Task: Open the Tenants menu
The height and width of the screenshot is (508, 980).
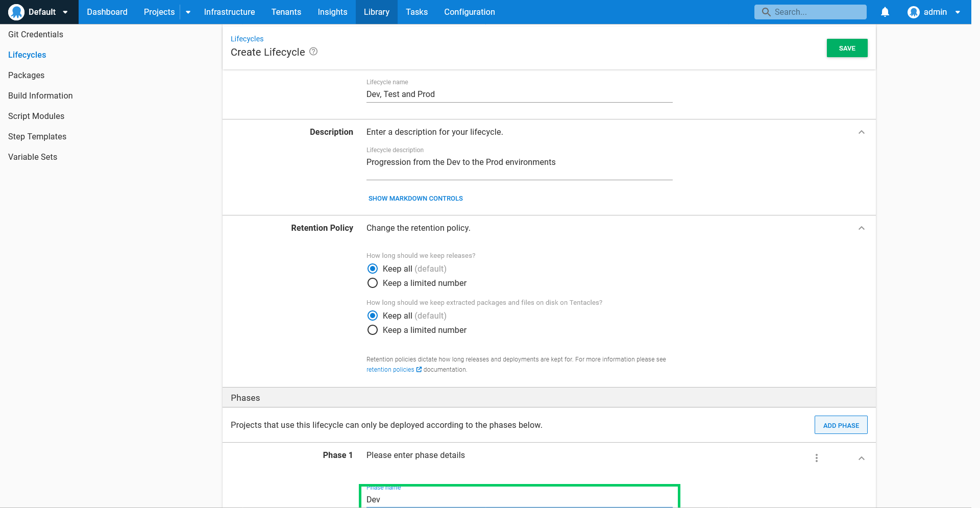Action: pos(286,12)
